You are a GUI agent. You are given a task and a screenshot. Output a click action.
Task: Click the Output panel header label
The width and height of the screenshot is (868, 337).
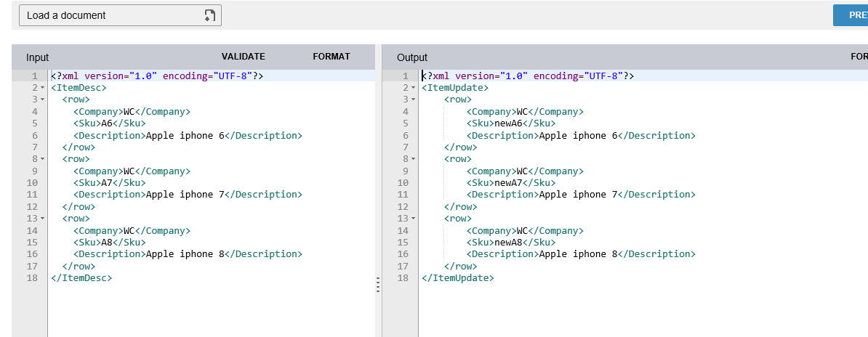point(412,57)
